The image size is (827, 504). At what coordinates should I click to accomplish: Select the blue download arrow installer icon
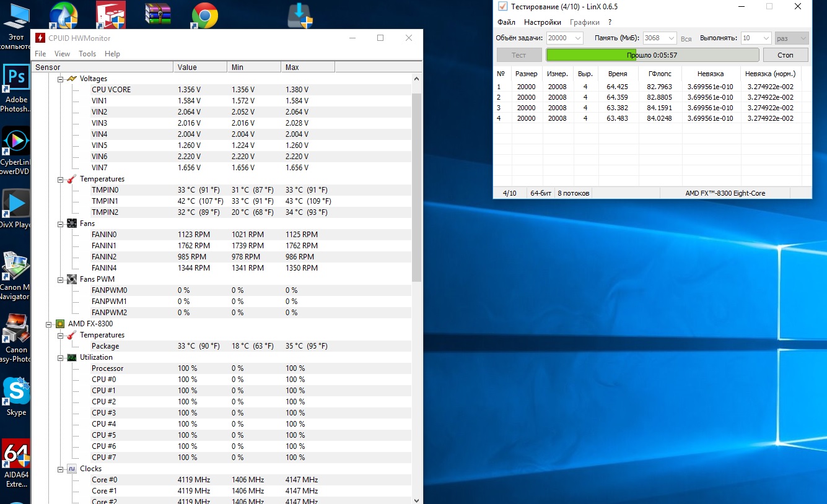(x=301, y=15)
